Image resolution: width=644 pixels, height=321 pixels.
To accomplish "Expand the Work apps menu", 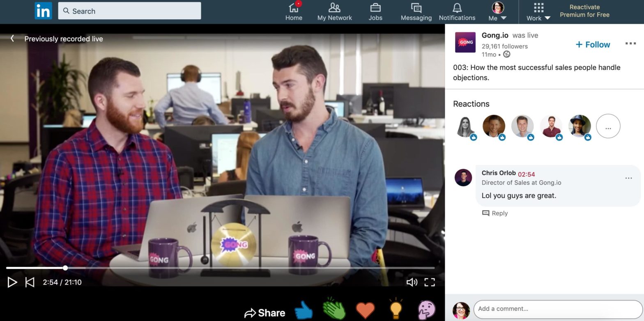I will click(538, 11).
